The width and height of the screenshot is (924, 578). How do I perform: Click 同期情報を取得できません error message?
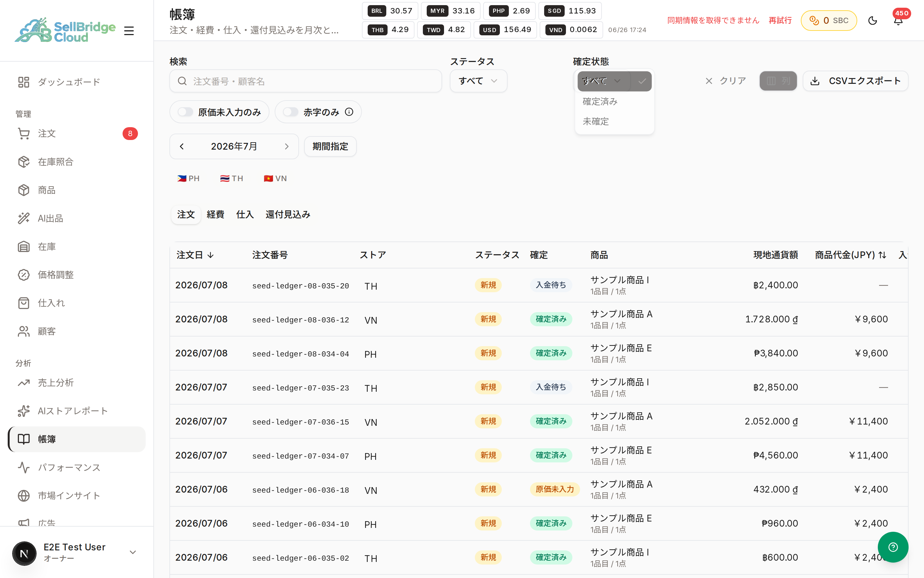[x=713, y=20]
